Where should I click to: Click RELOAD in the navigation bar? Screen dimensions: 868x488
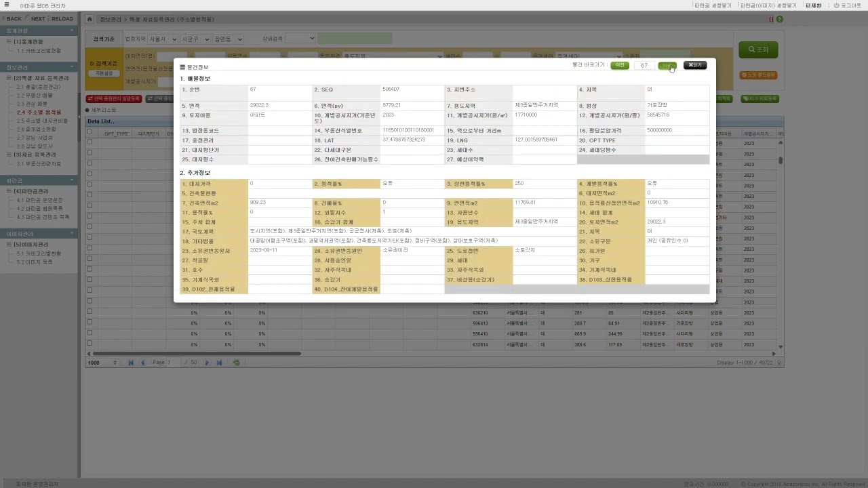[62, 19]
